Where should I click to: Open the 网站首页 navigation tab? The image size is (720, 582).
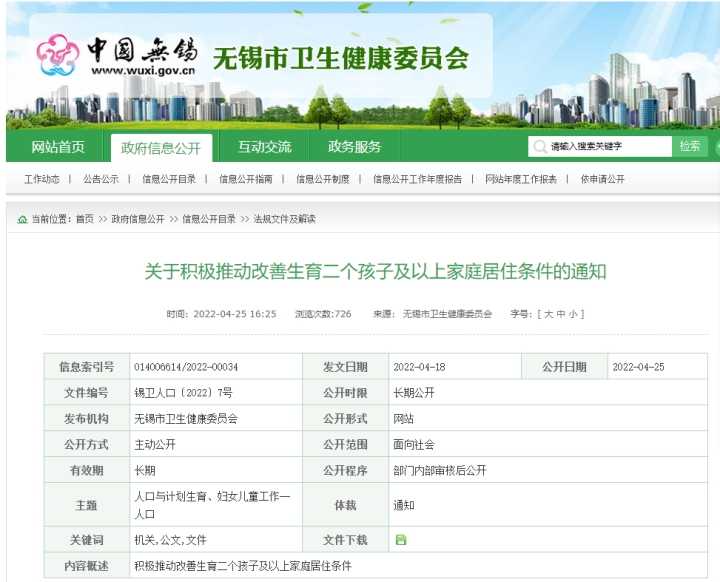(x=58, y=147)
